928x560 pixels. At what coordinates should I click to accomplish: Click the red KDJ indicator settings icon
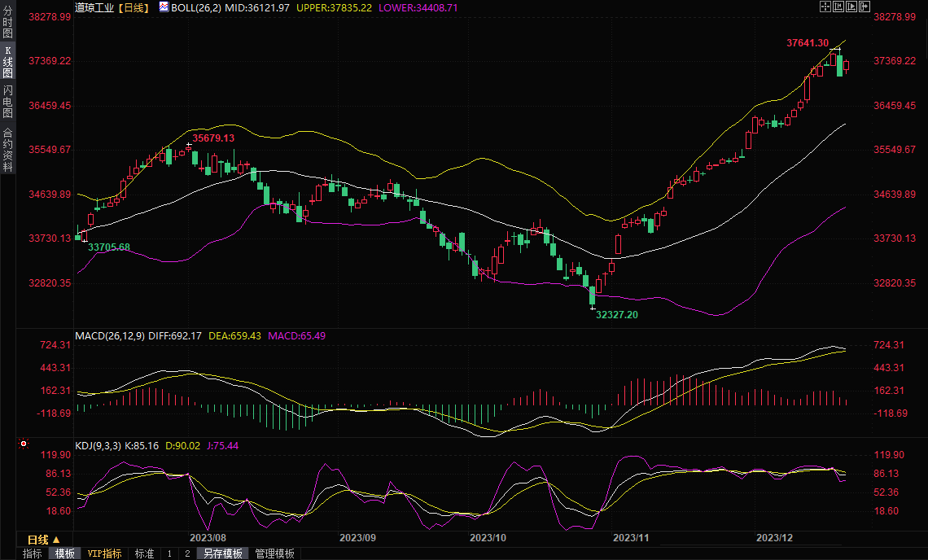(x=24, y=444)
